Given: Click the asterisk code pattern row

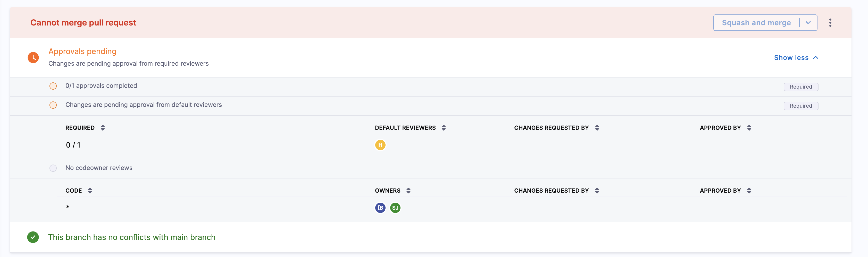Looking at the screenshot, I should pyautogui.click(x=68, y=207).
